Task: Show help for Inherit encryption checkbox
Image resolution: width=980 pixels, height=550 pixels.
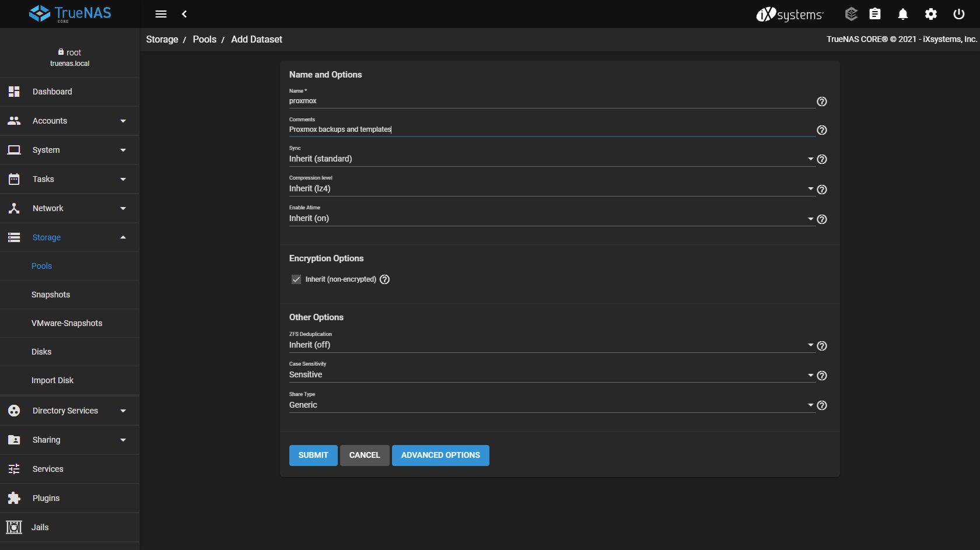Action: coord(384,279)
